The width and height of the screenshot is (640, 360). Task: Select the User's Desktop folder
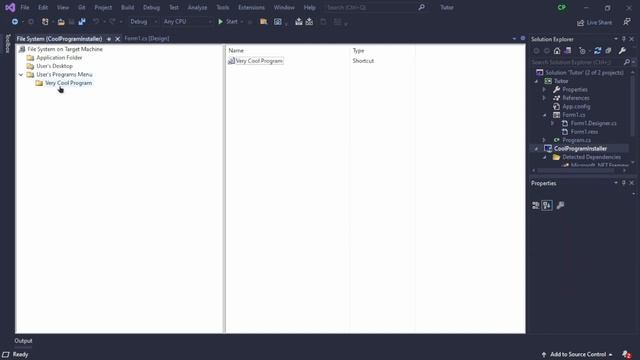click(x=54, y=66)
